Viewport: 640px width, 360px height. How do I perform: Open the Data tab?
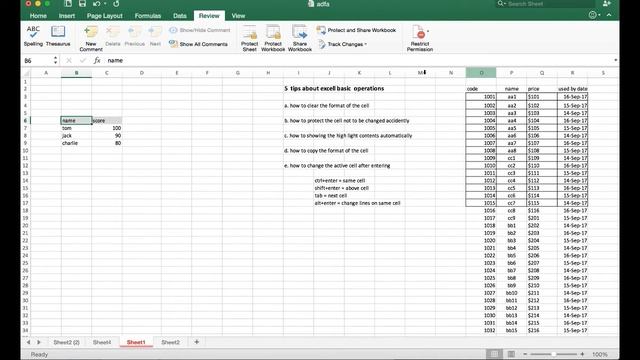180,16
